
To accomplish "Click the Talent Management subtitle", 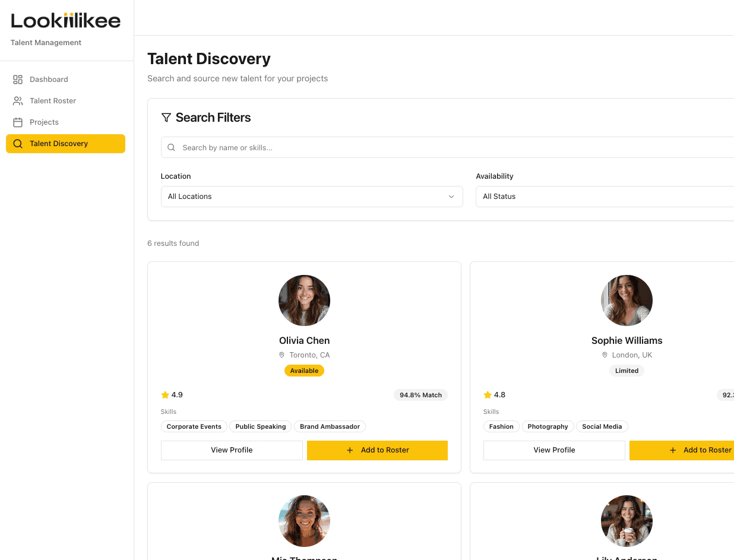I will 46,43.
